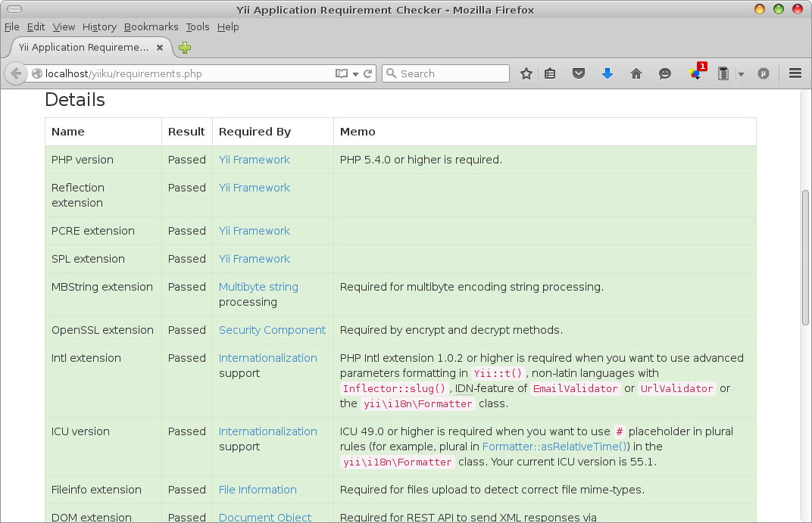Click the Yii::t() code snippet
Screen dimensions: 812x523
(x=498, y=373)
